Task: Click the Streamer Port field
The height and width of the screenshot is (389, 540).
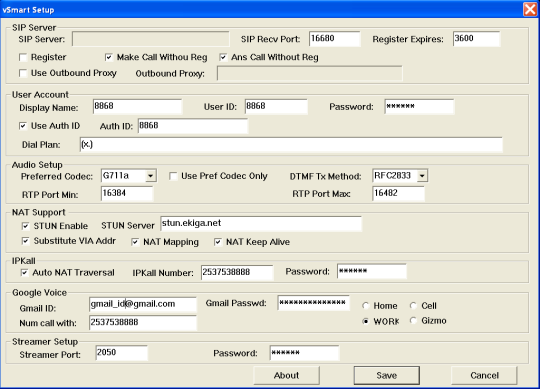Action: point(122,353)
